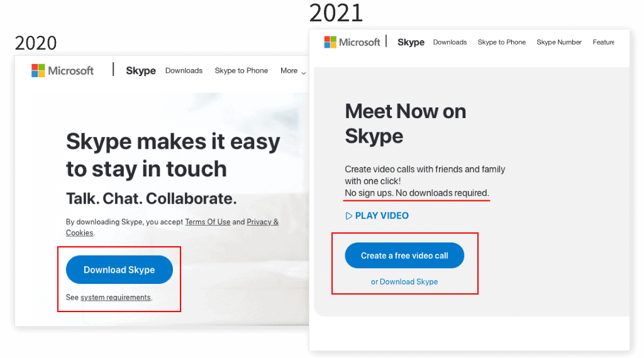
Task: Open the cut-off Features item in 2021 navigation
Action: (x=603, y=42)
